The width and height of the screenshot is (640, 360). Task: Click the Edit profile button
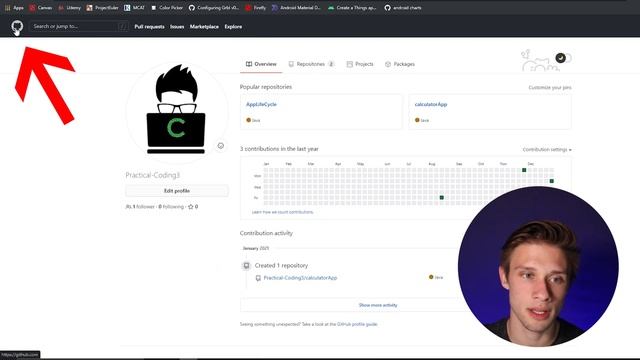(177, 191)
